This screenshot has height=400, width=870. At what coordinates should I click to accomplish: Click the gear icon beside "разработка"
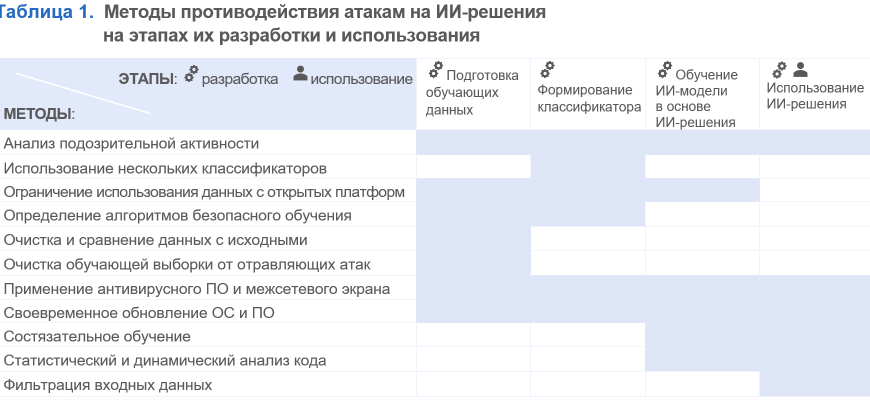pyautogui.click(x=191, y=73)
